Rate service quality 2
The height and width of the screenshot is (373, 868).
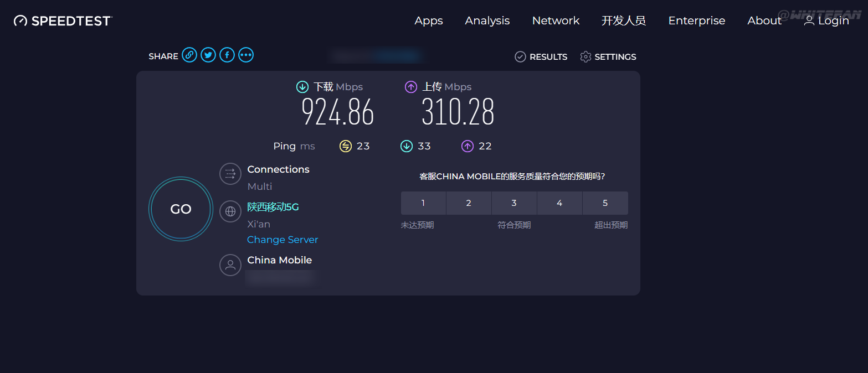point(469,203)
